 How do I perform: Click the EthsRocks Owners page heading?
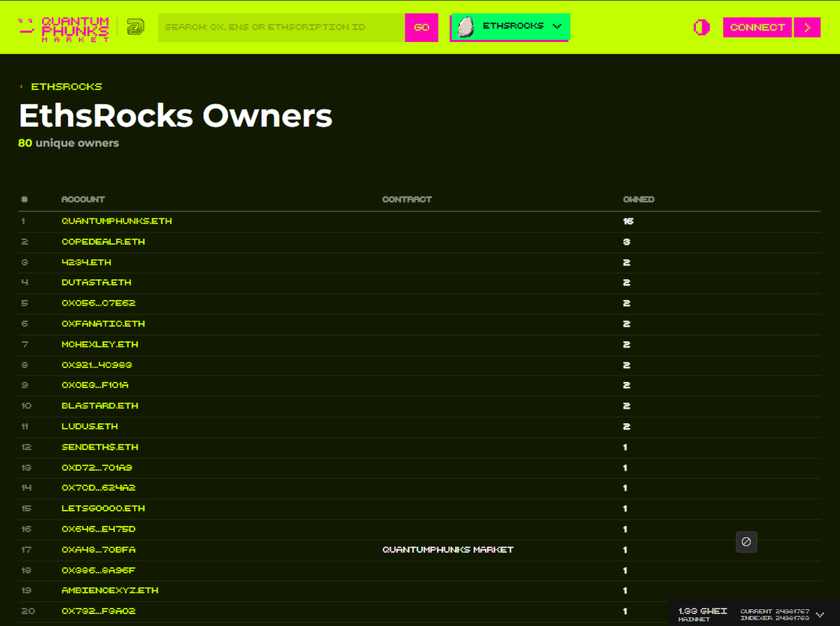coord(175,115)
